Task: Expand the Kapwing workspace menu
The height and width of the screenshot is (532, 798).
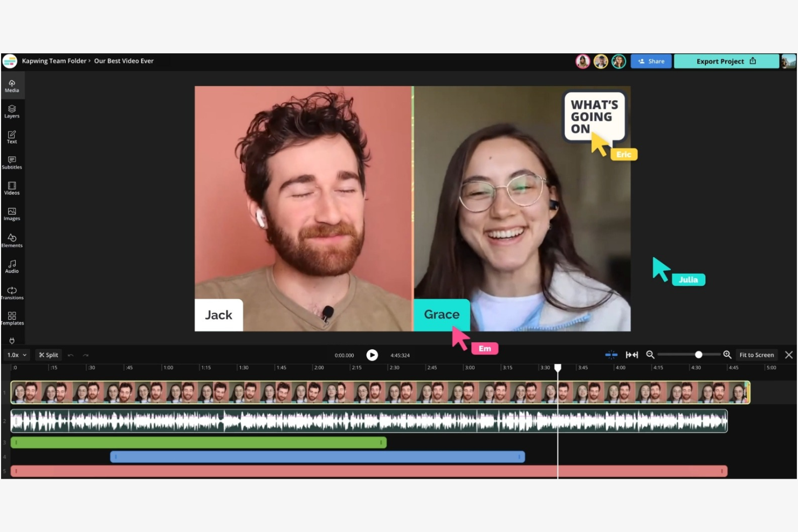Action: tap(10, 61)
